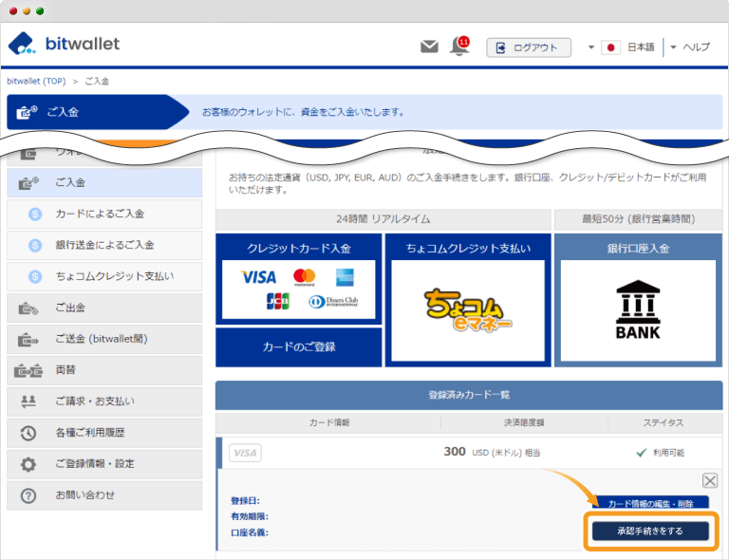This screenshot has height=560, width=729.
Task: Open the mail envelope icon
Action: [x=429, y=47]
